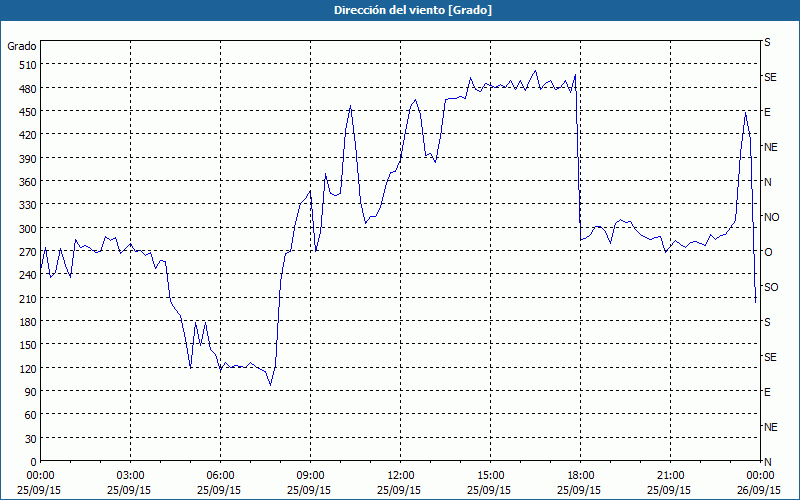Screen dimensions: 800x500
Task: Click the 00:00 time label dated 26/09/15
Action: tap(761, 476)
